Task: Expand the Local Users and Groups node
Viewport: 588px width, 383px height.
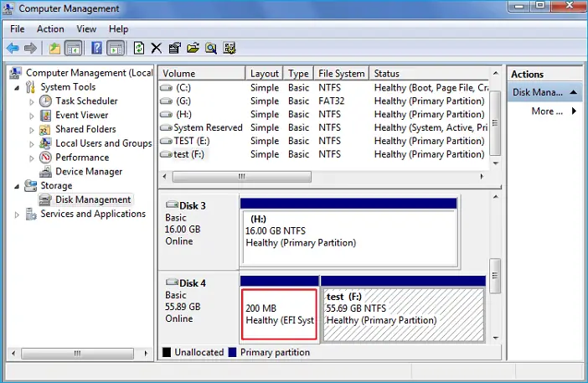Action: 32,143
